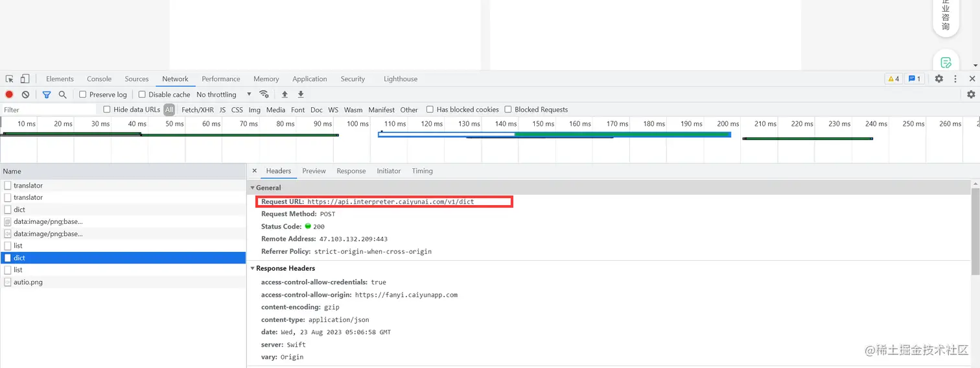Filter requests by Other
The image size is (980, 368).
pyautogui.click(x=409, y=110)
